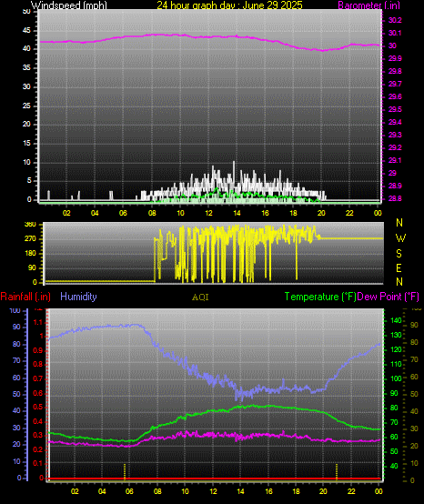Screen dimensions: 424x504
Task: Select the blue 'Humidity' legend label
Action: point(78,297)
